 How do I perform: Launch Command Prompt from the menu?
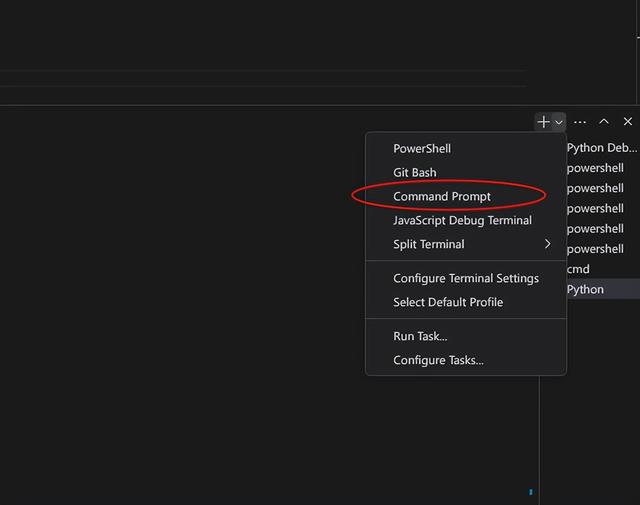click(x=442, y=196)
